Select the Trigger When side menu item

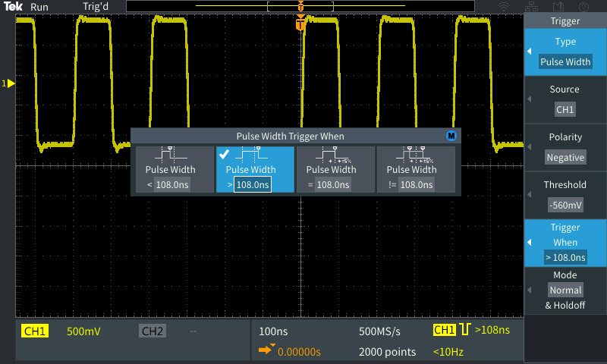point(565,243)
